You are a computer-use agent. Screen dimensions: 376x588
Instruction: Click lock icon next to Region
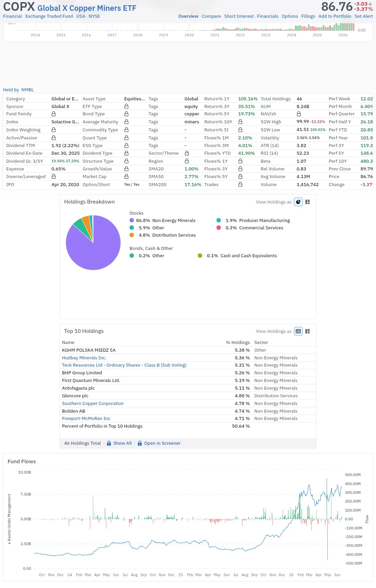[187, 161]
